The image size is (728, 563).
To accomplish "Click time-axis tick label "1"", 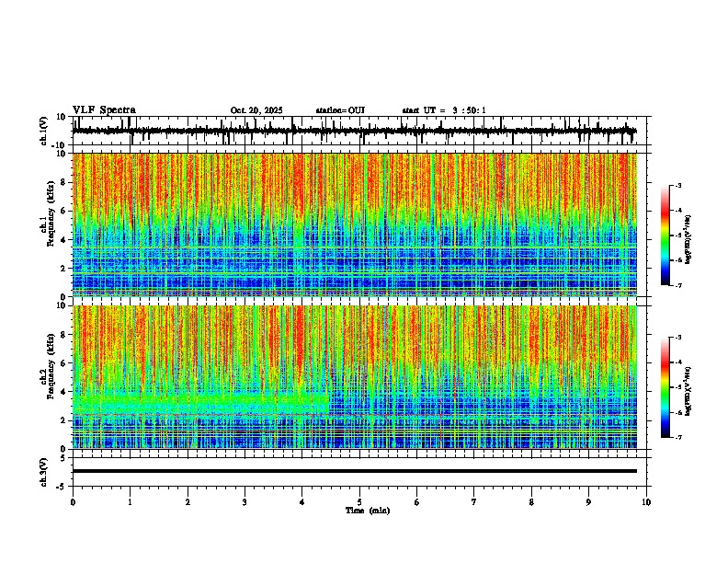I will tap(130, 502).
